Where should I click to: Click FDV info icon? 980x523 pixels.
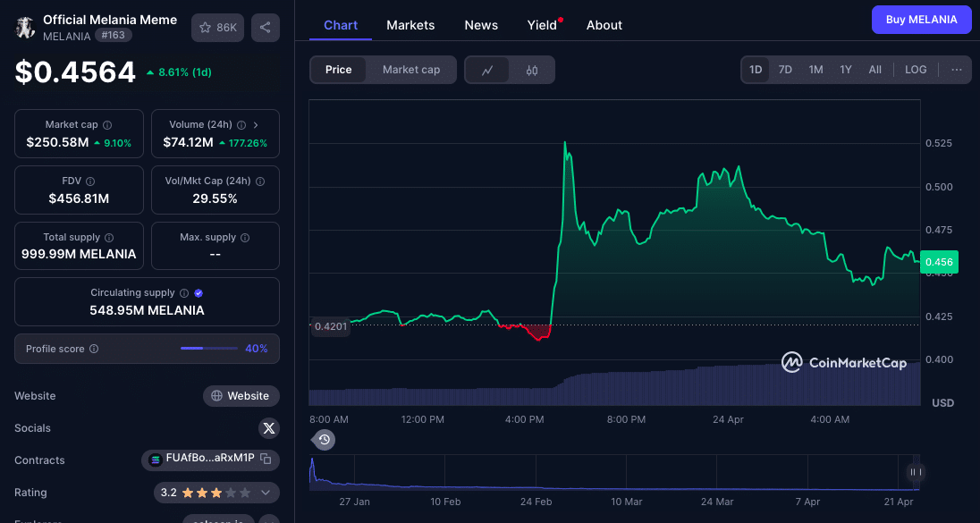pyautogui.click(x=90, y=181)
